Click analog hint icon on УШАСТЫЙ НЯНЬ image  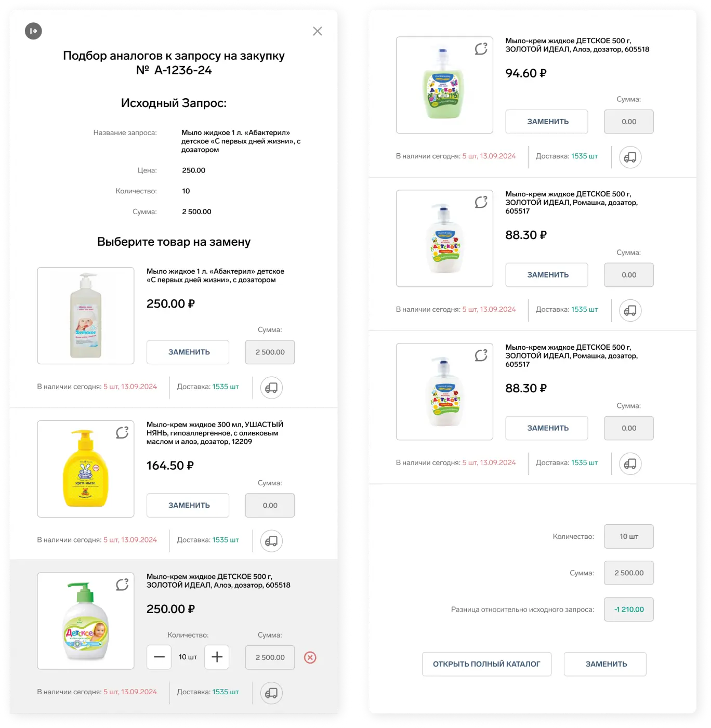click(122, 432)
